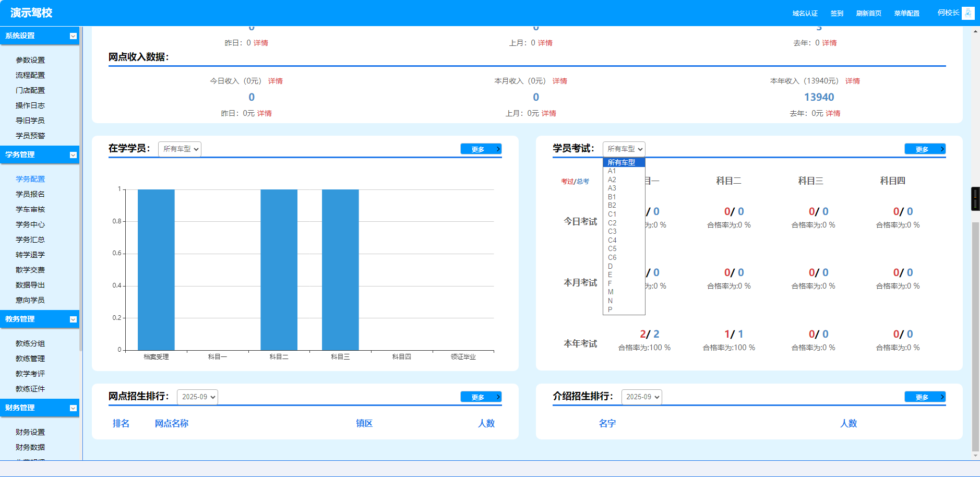Collapse the 财务管理 sidebar section
Viewport: 980px width, 477px height.
(73, 408)
